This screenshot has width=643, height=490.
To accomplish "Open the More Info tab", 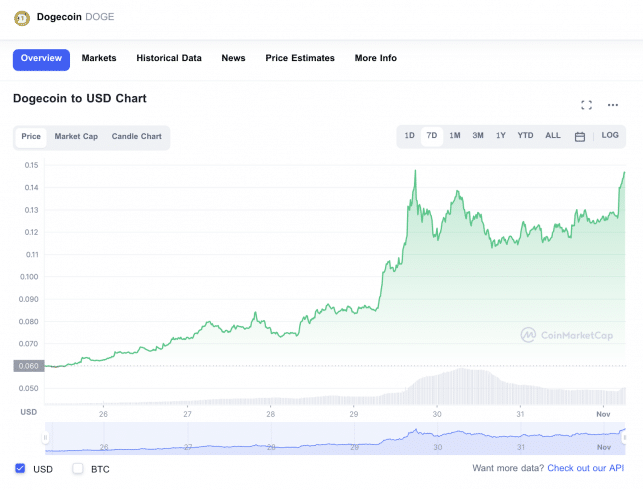I will coord(376,58).
